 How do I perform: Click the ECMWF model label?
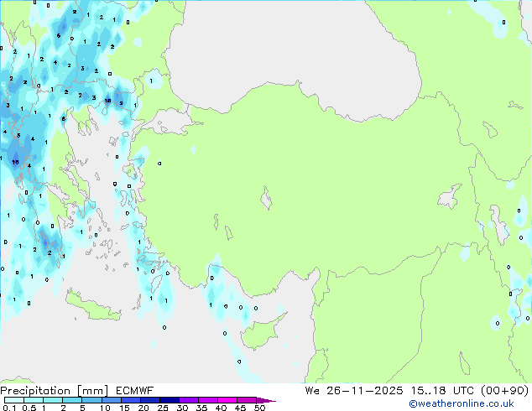135,391
